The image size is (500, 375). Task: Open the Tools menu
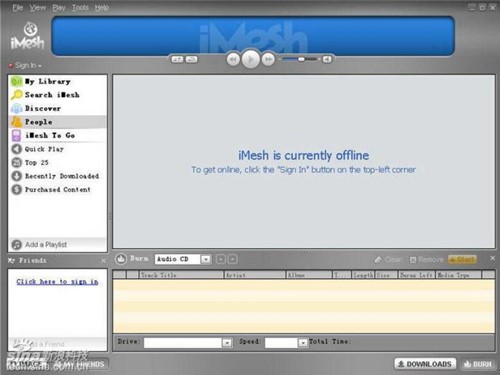click(x=80, y=7)
